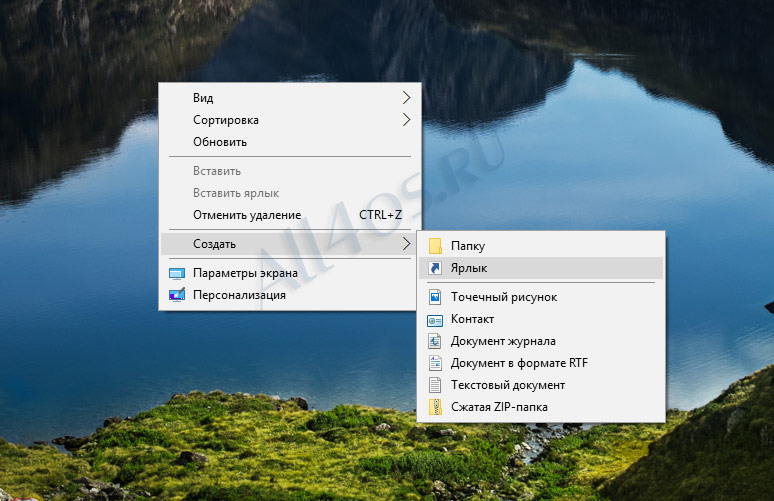Open Параметры экрана from the context menu
Viewport: 774px width, 501px height.
point(290,273)
